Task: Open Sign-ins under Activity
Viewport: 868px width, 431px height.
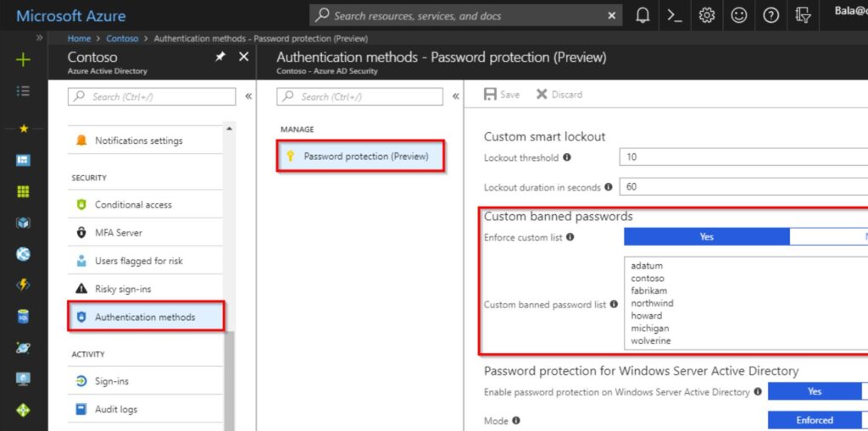Action: coord(145,381)
